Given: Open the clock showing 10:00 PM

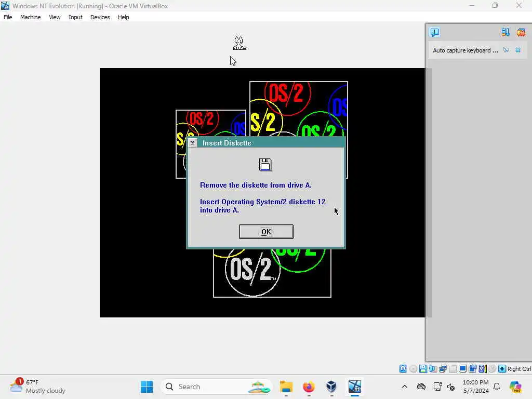Looking at the screenshot, I should [x=476, y=387].
